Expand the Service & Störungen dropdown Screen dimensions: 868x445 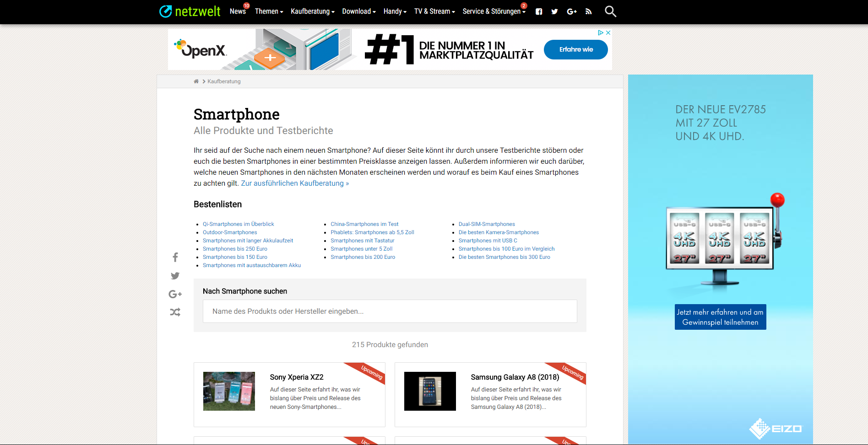[494, 11]
